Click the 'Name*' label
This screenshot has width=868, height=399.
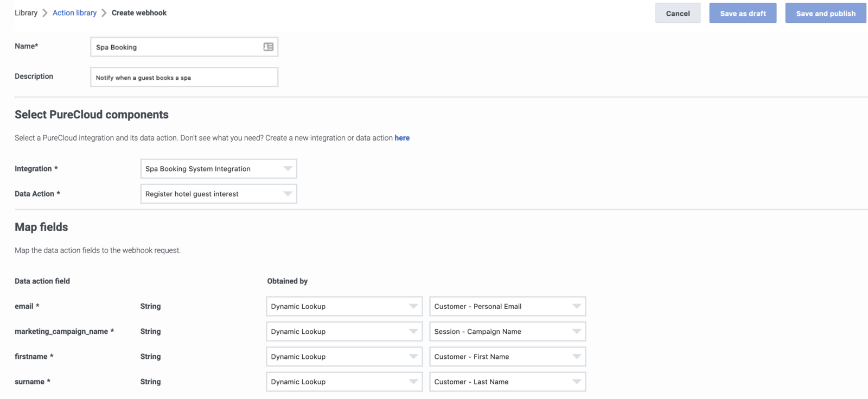[x=27, y=46]
